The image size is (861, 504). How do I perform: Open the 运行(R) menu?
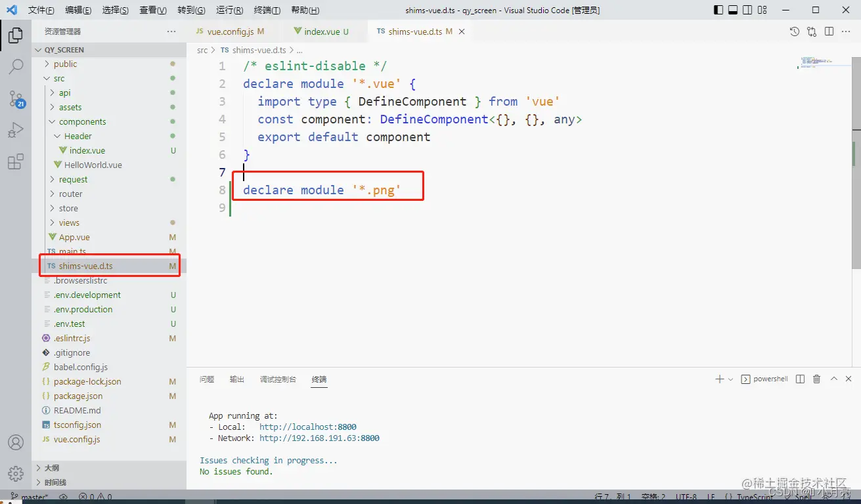click(229, 10)
